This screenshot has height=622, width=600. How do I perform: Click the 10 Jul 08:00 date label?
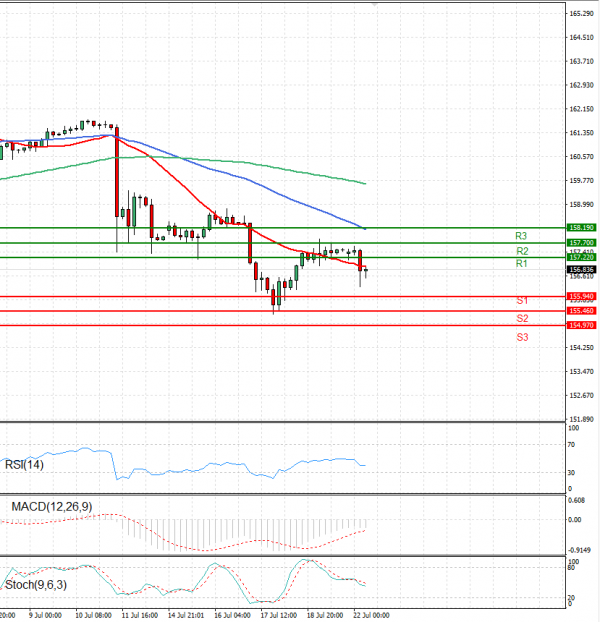pos(93,615)
